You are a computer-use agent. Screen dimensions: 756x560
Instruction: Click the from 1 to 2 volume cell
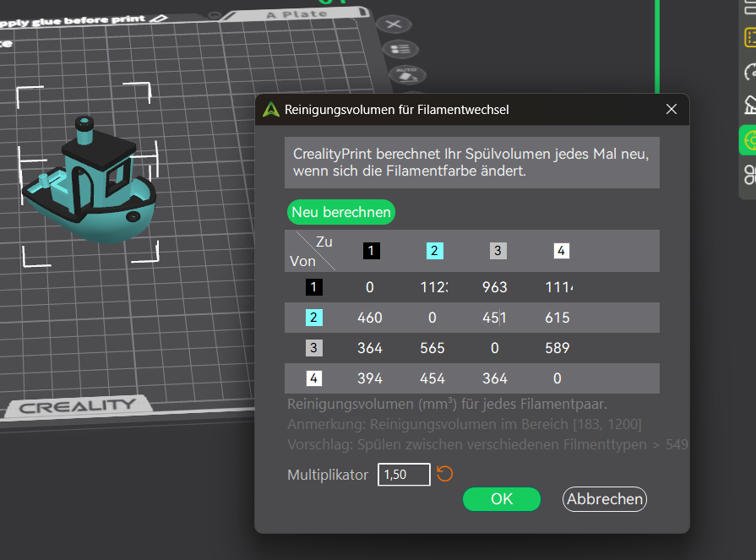(x=433, y=287)
